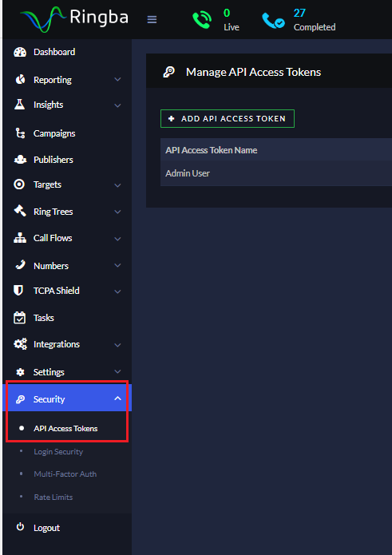Click the Security menu label

(x=49, y=399)
